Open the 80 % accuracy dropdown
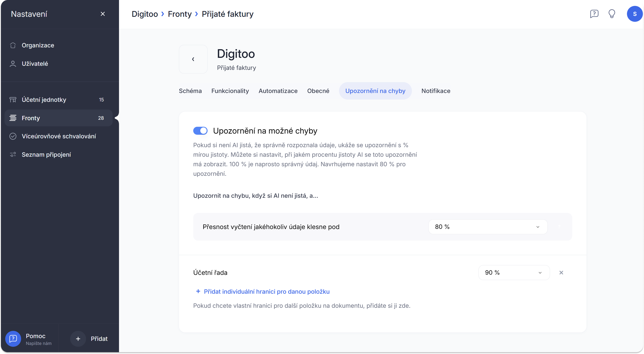Screen dimensions: 644x354 pos(488,227)
